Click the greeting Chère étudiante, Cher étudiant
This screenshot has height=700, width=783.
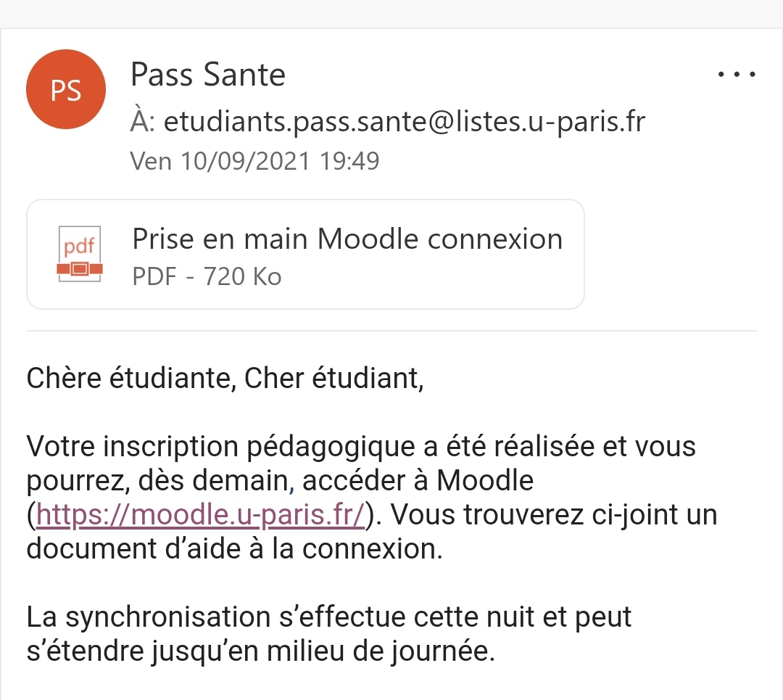pos(225,378)
